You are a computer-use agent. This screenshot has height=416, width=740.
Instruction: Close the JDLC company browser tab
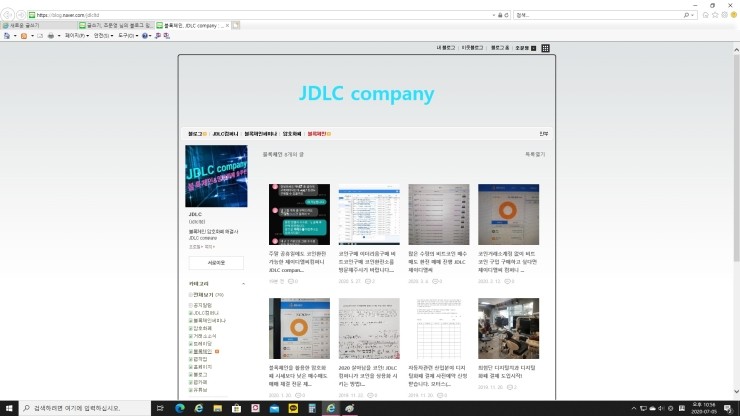click(x=227, y=25)
